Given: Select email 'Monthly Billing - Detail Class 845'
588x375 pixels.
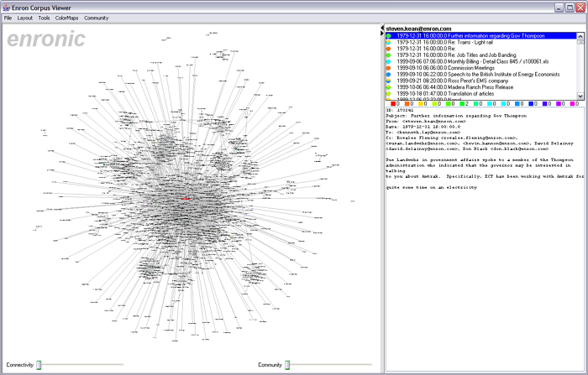Looking at the screenshot, I should pyautogui.click(x=481, y=61).
